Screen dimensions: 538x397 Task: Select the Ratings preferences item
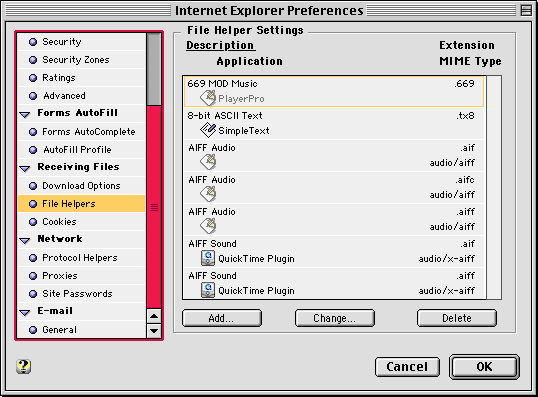[x=82, y=78]
